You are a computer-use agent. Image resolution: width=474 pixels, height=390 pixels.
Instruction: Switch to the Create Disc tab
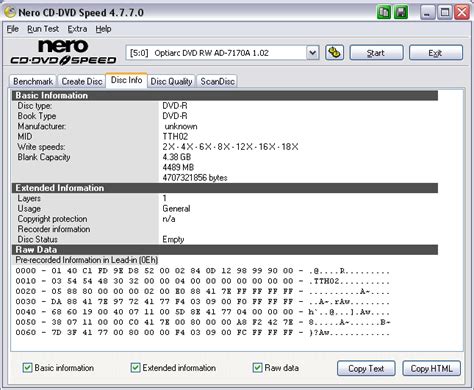[x=82, y=81]
